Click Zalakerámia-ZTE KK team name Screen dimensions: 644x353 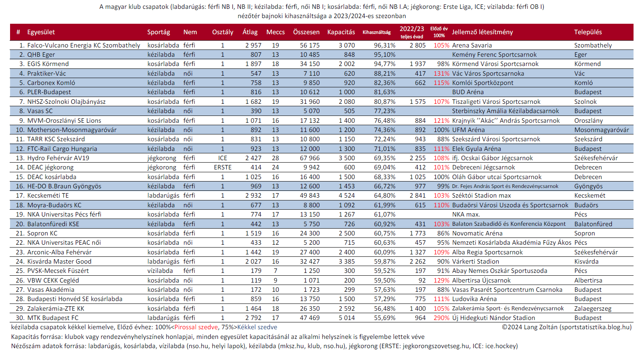[56, 309]
